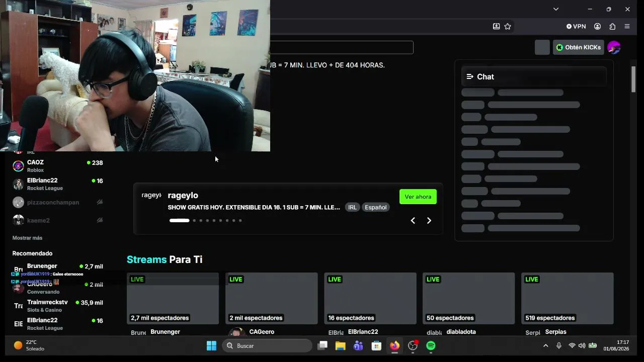The image size is (644, 362).
Task: Click the page vertical scrollbar
Action: [x=633, y=79]
